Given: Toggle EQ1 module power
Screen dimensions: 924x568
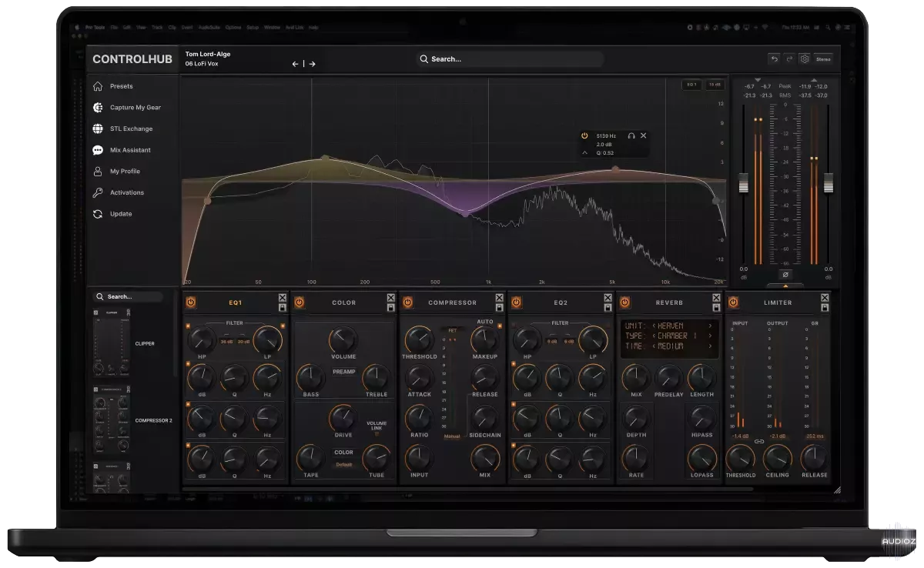Looking at the screenshot, I should pos(190,302).
